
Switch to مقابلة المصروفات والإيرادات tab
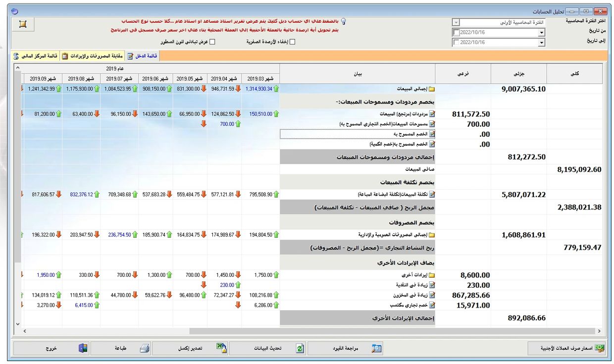[93, 56]
